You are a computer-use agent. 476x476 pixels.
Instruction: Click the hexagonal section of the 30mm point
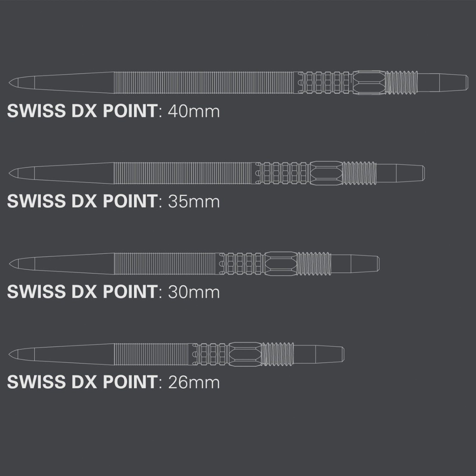click(281, 264)
